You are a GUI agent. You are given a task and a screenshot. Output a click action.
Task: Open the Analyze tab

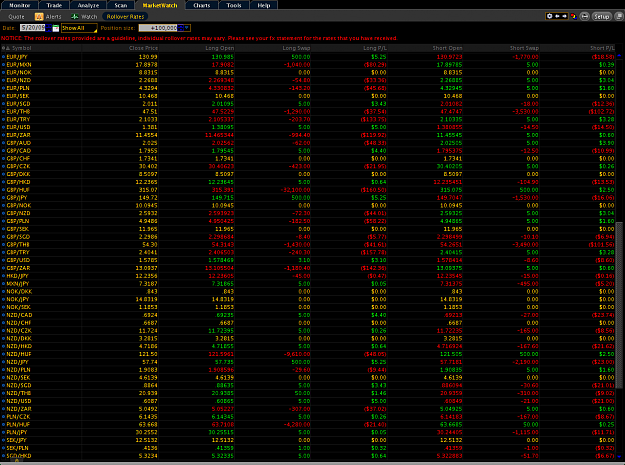click(88, 5)
